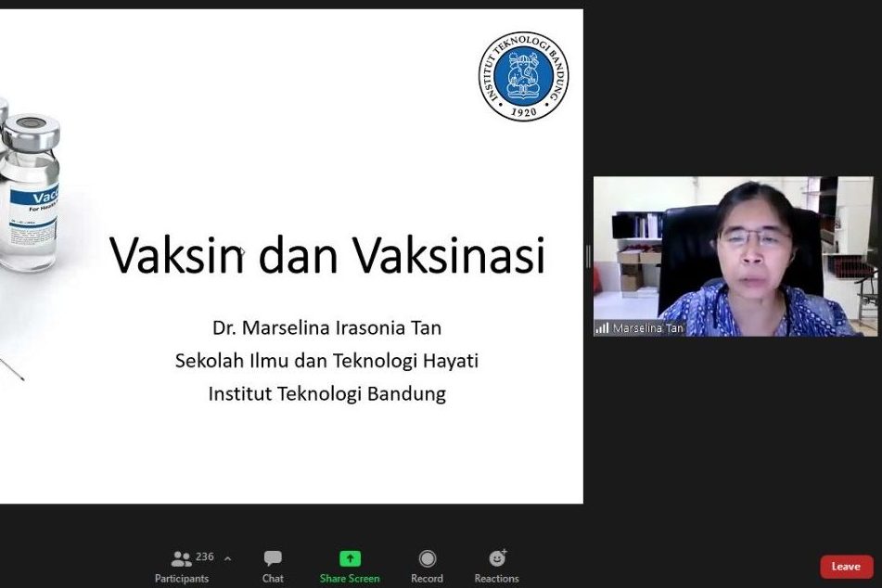Open Reactions with the smiley icon

497,558
